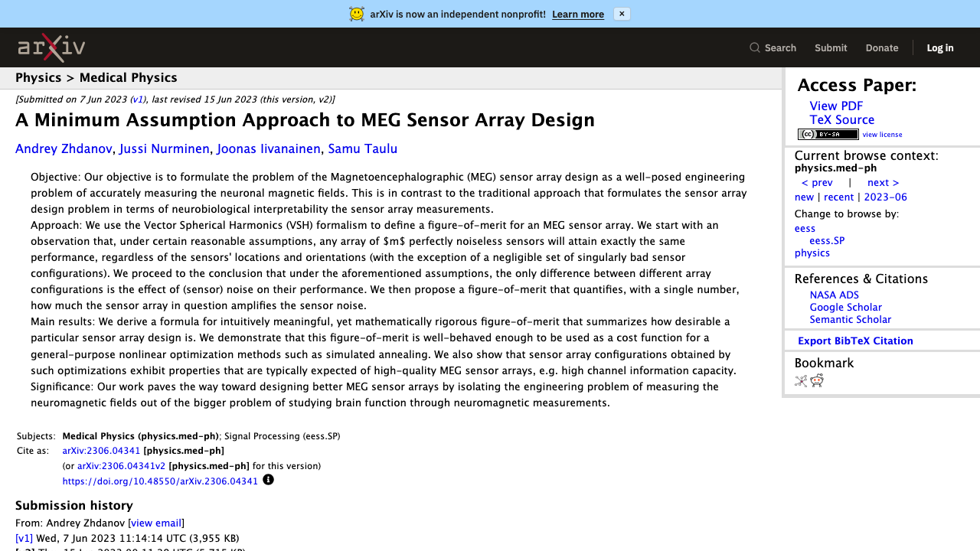Bookmark the paper with the BibSonomy icon
Image resolution: width=980 pixels, height=551 pixels.
click(801, 381)
